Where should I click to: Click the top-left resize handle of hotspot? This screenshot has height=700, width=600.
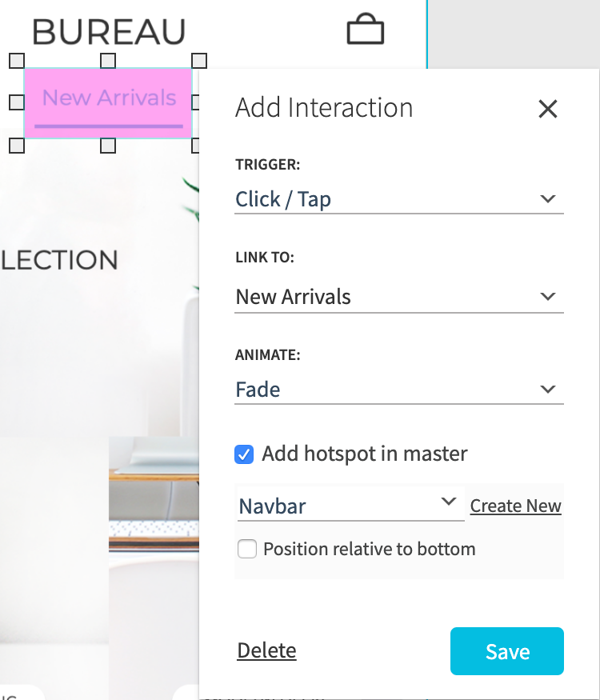16,61
